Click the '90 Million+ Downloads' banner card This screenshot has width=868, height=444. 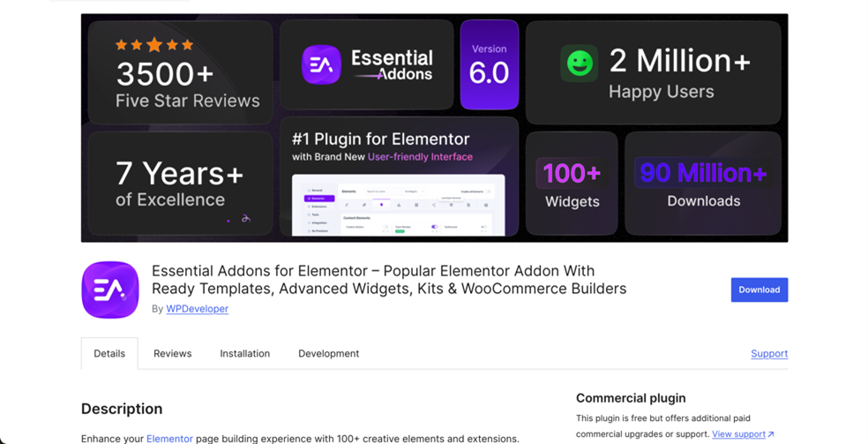[703, 184]
